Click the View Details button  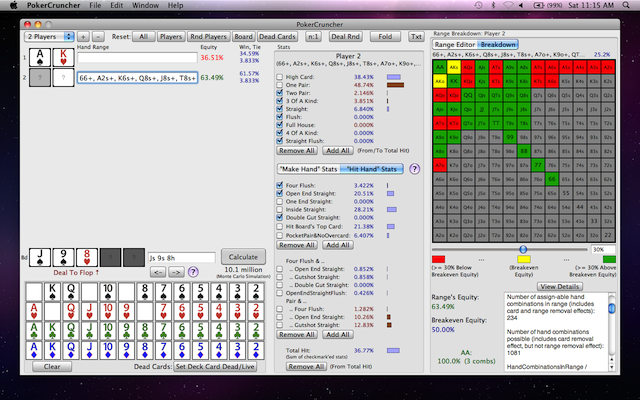point(560,286)
